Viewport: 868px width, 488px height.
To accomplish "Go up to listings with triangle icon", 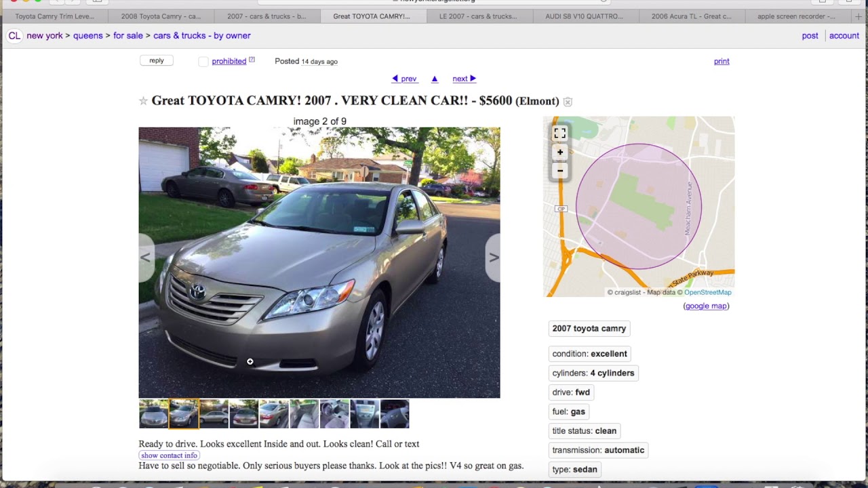I will pos(435,79).
